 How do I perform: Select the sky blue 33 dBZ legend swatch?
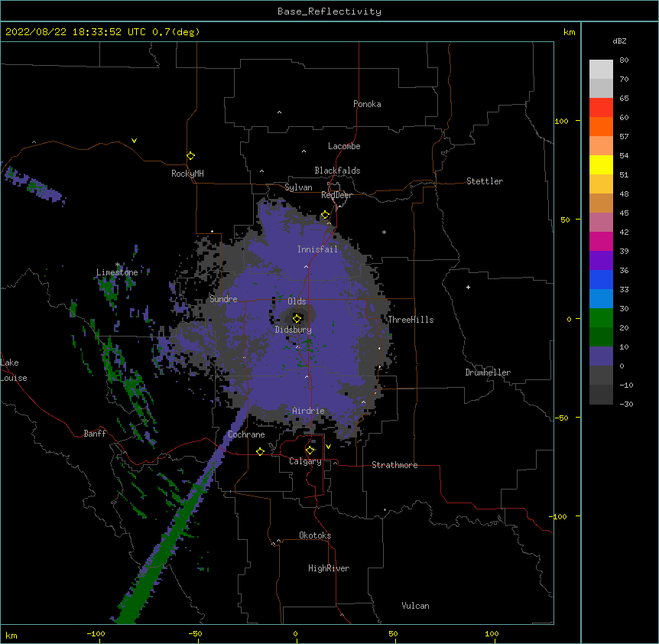(601, 299)
